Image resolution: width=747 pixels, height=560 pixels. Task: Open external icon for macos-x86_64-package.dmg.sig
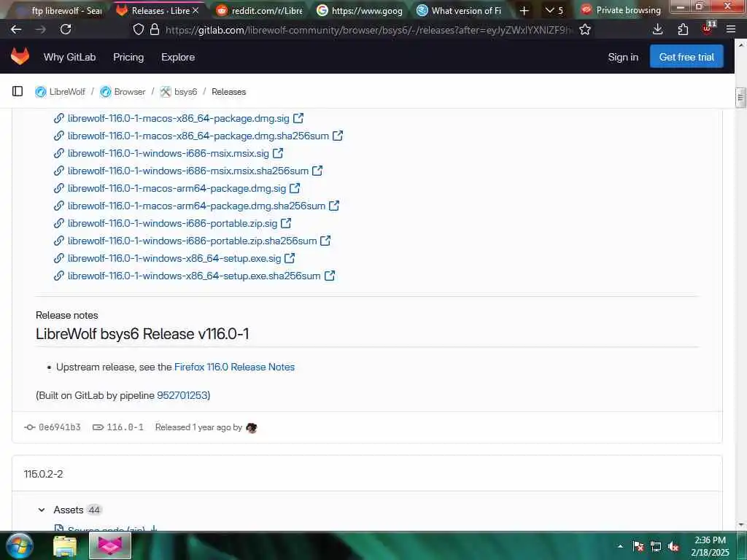(x=298, y=118)
